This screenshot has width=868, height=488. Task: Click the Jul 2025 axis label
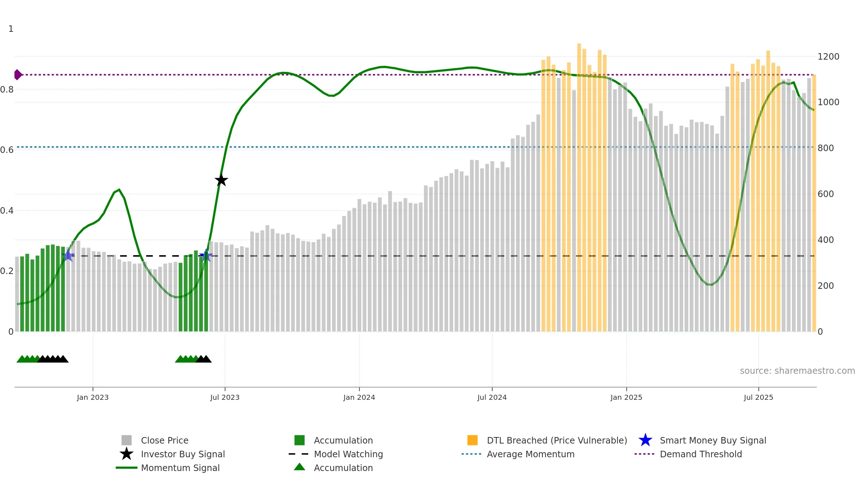click(758, 398)
